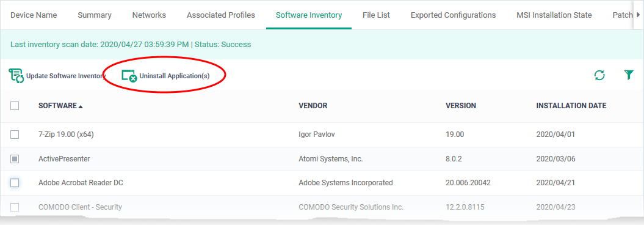Check the 7-Zip 19.00 (x64) checkbox
This screenshot has width=644, height=225.
tap(15, 135)
